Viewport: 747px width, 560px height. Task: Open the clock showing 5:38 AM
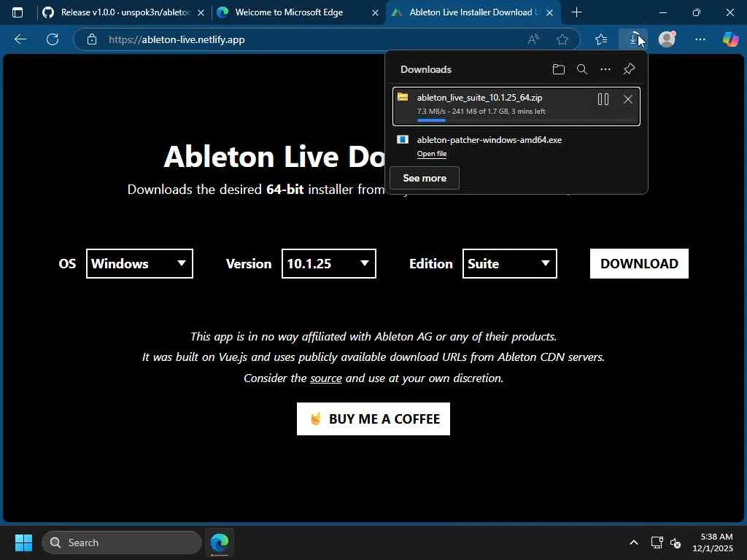[713, 542]
